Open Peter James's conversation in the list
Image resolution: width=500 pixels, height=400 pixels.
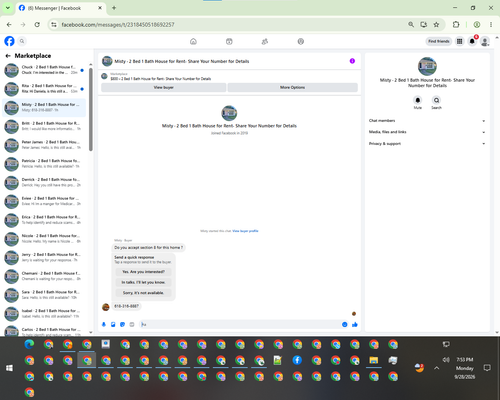tap(44, 145)
